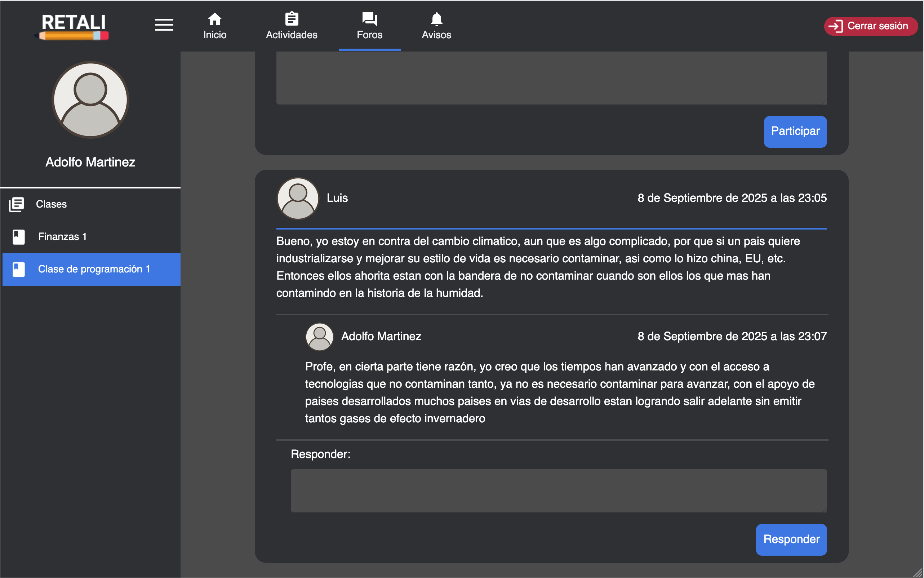Toggle the sidebar with the hamburger menu
Image resolution: width=924 pixels, height=578 pixels.
164,25
